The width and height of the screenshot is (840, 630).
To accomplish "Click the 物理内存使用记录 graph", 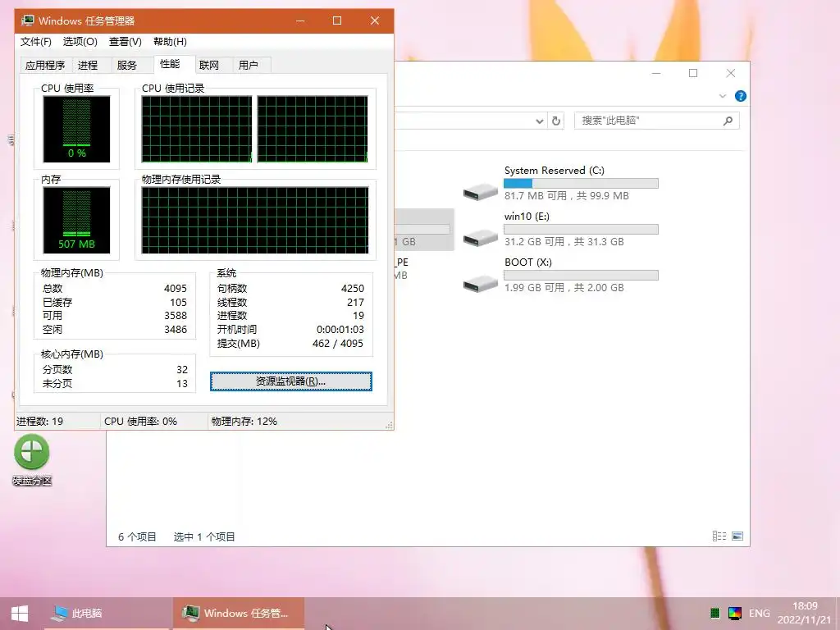I will pos(255,220).
